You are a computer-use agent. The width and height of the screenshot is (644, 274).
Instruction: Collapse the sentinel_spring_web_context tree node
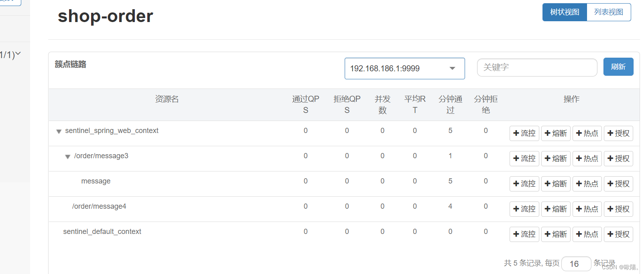(59, 131)
